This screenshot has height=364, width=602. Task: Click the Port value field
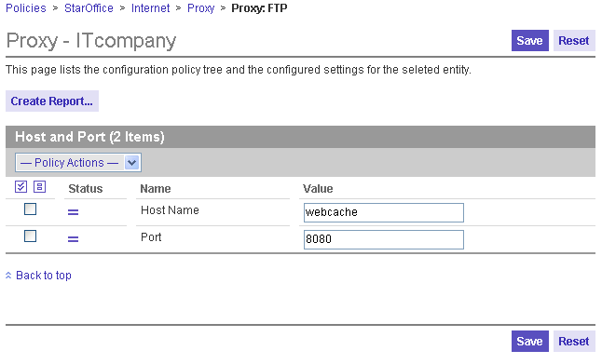[x=384, y=239]
